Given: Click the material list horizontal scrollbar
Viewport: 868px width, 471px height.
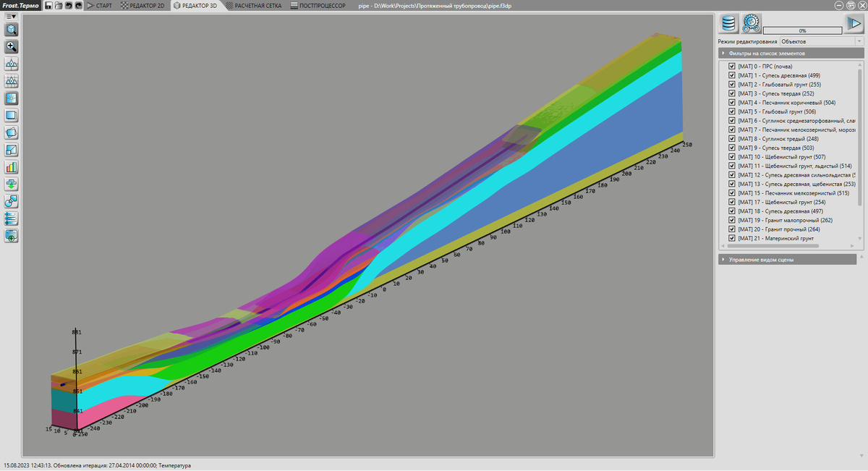Looking at the screenshot, I should pyautogui.click(x=773, y=246).
